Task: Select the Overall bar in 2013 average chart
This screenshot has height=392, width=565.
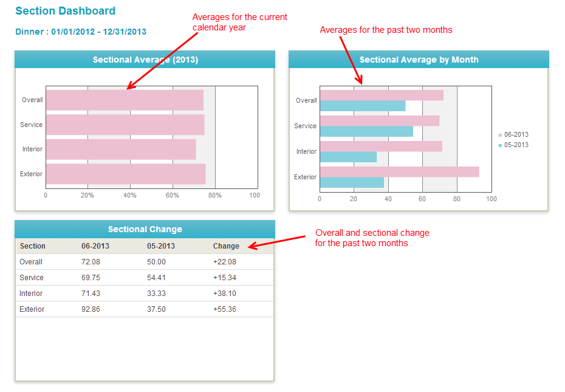Action: coord(125,100)
